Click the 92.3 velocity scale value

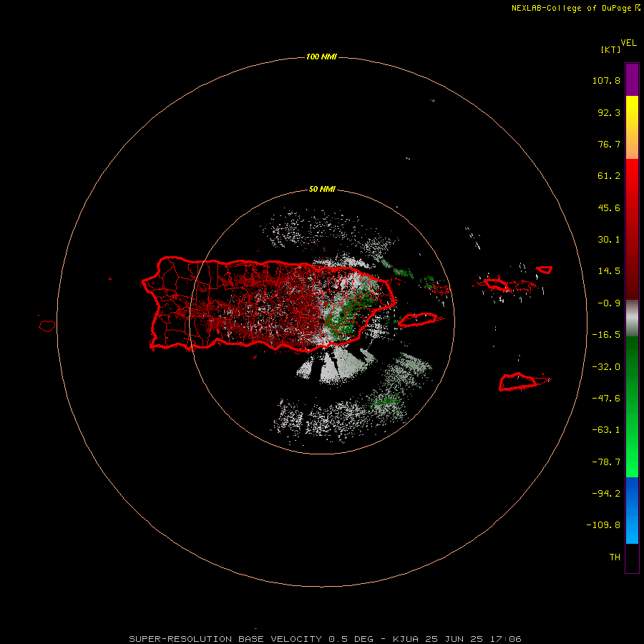pos(609,112)
